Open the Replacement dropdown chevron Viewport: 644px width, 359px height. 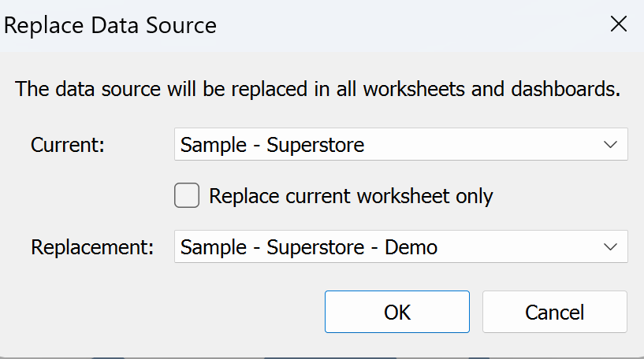coord(609,247)
